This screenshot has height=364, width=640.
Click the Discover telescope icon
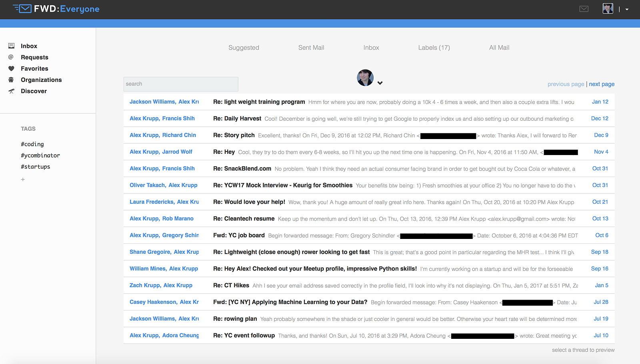click(11, 91)
